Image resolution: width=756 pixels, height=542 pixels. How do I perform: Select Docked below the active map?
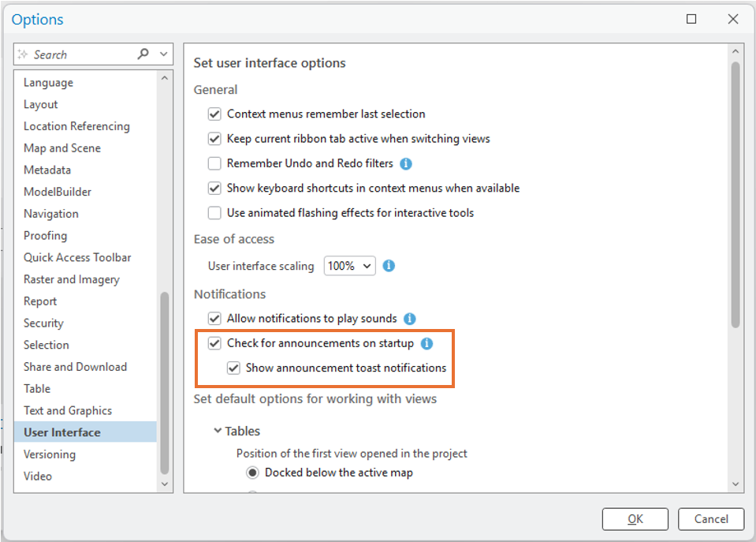coord(252,472)
